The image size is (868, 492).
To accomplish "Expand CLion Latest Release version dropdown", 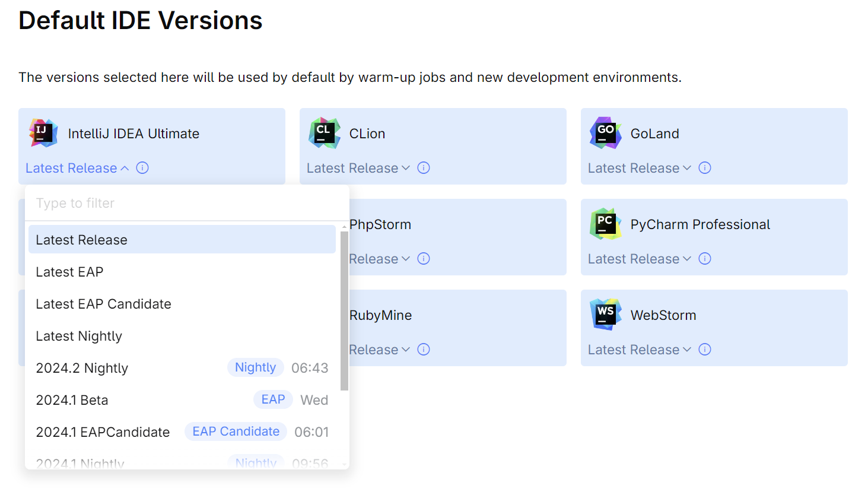I will pos(358,169).
